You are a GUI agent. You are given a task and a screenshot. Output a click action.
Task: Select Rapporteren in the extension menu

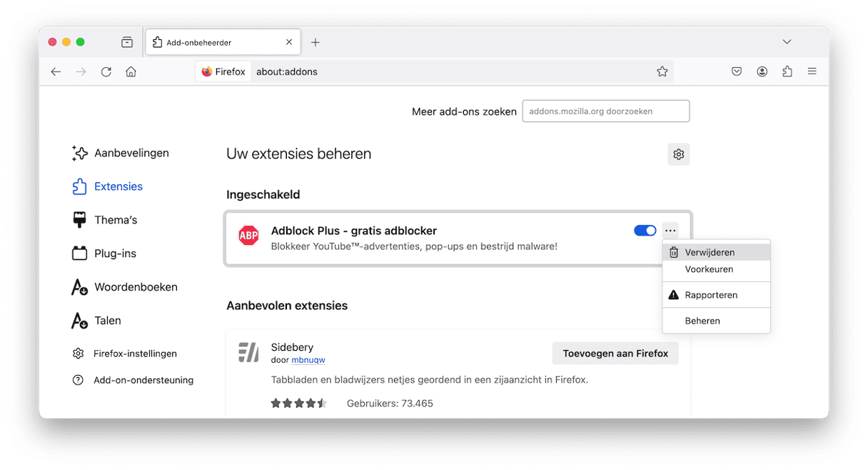pyautogui.click(x=711, y=295)
